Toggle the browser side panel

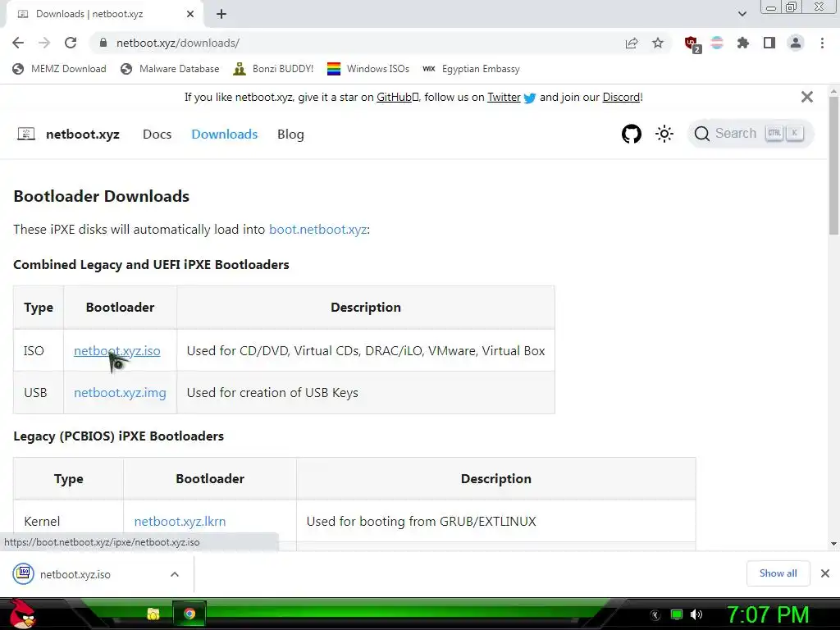(769, 43)
